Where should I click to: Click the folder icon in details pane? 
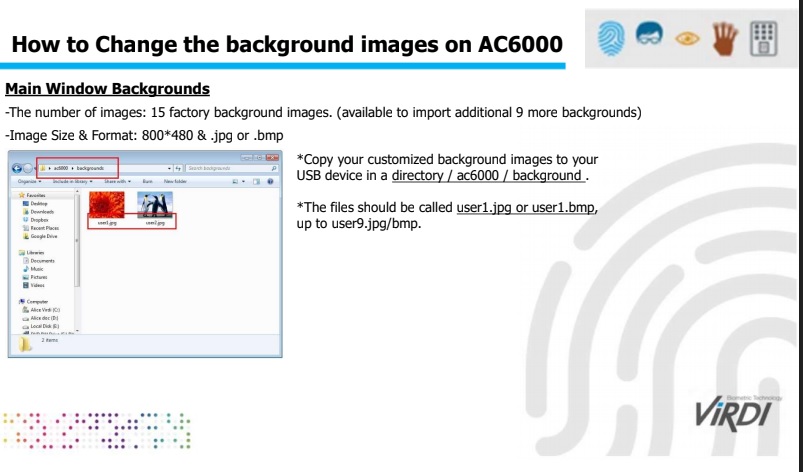pyautogui.click(x=25, y=344)
